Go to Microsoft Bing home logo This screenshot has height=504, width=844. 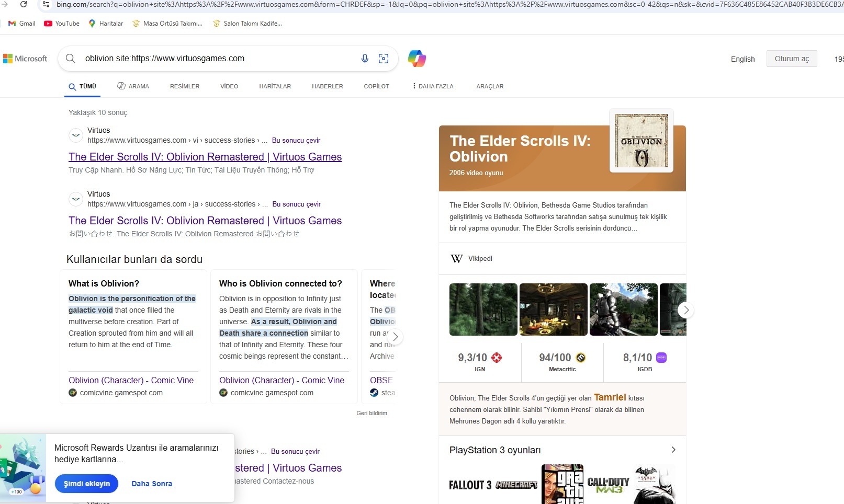coord(25,59)
